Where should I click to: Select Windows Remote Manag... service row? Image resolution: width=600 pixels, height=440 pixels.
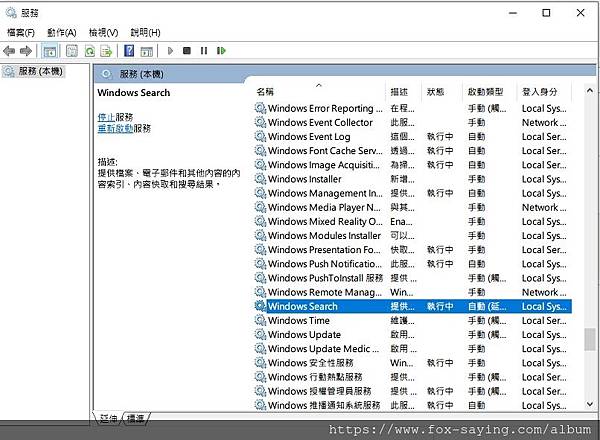(x=412, y=292)
